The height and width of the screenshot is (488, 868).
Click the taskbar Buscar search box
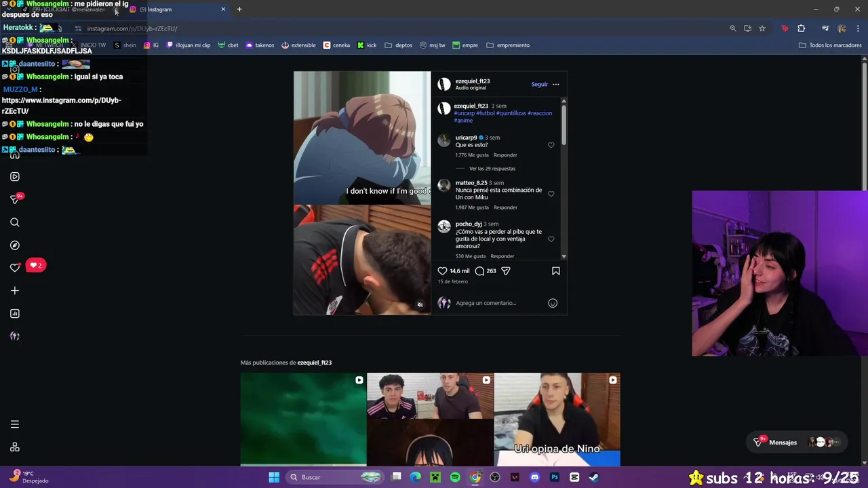(334, 477)
